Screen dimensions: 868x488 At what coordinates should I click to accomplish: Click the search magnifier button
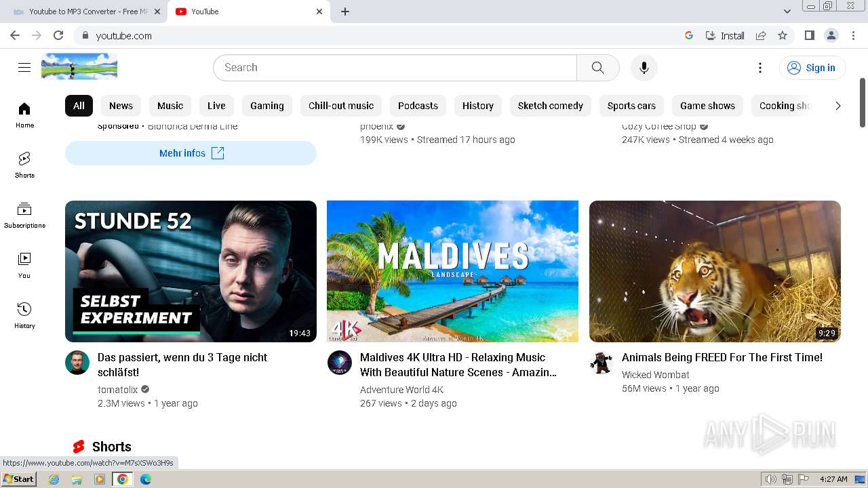597,67
